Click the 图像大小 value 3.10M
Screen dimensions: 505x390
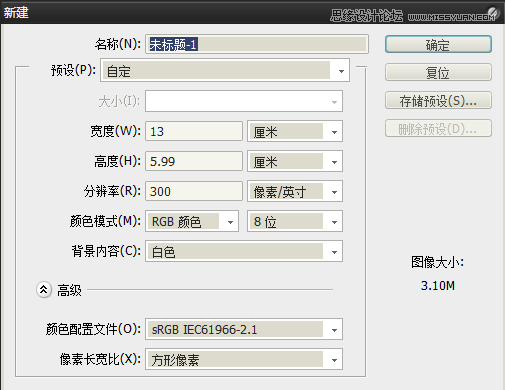437,286
